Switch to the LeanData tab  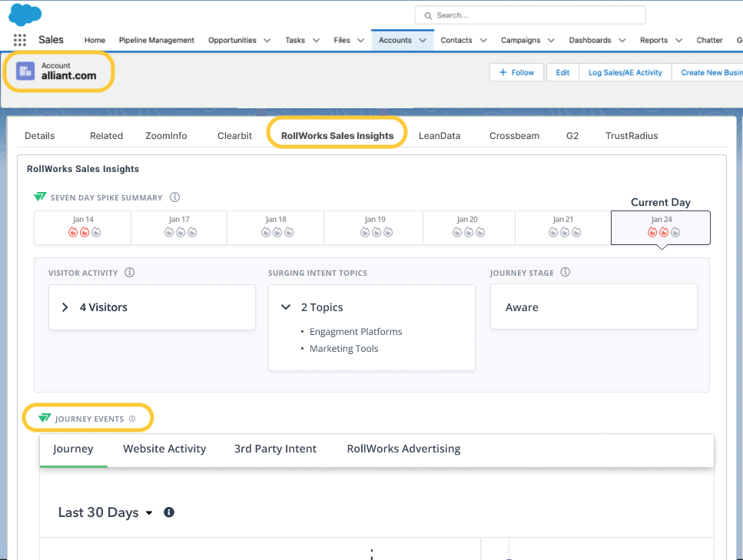[x=439, y=136]
